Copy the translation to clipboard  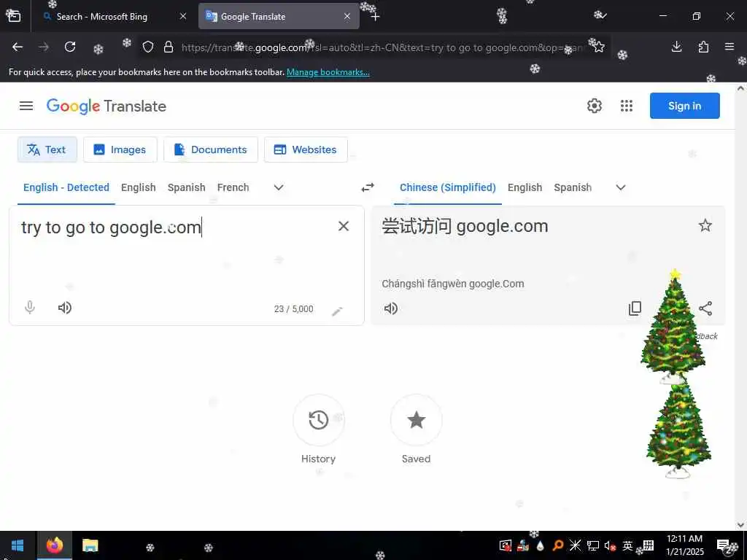coord(635,308)
